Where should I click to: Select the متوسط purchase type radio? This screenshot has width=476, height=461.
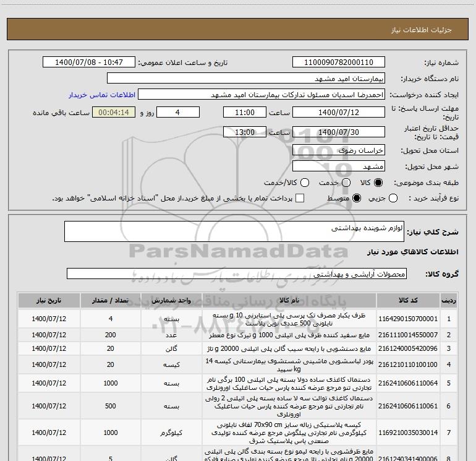point(357,198)
